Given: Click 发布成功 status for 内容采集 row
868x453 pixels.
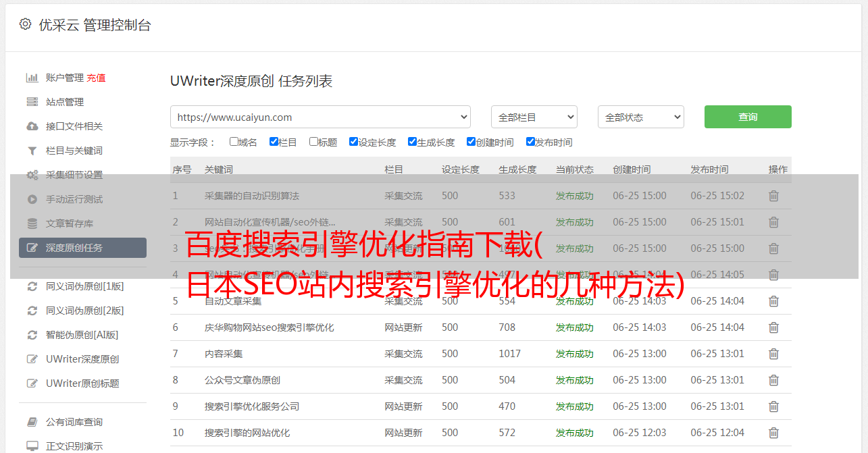Looking at the screenshot, I should 575,354.
